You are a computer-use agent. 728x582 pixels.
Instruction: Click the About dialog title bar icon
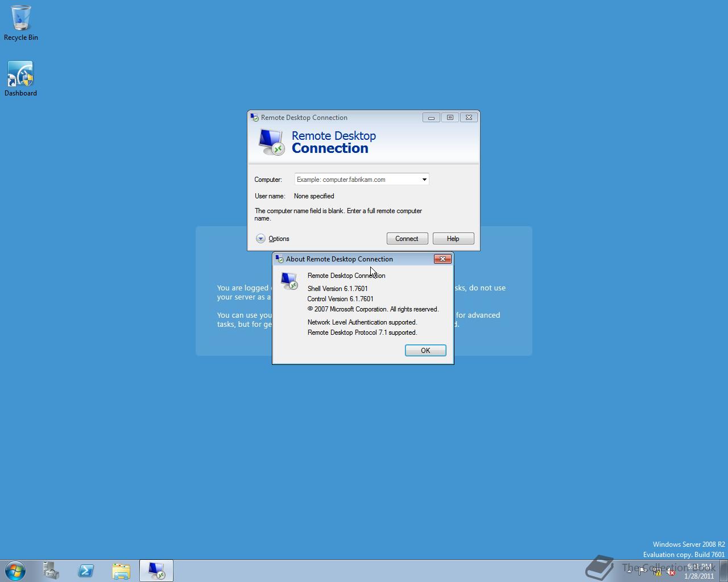pyautogui.click(x=279, y=259)
